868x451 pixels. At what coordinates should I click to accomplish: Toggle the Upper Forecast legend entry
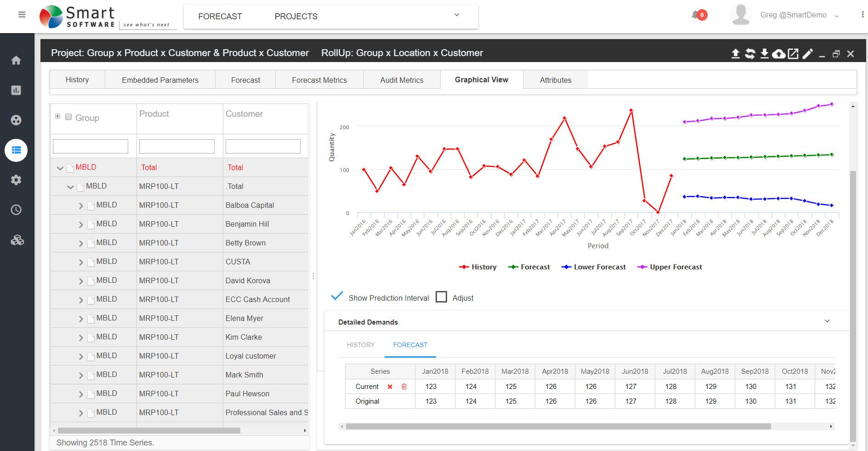[670, 267]
